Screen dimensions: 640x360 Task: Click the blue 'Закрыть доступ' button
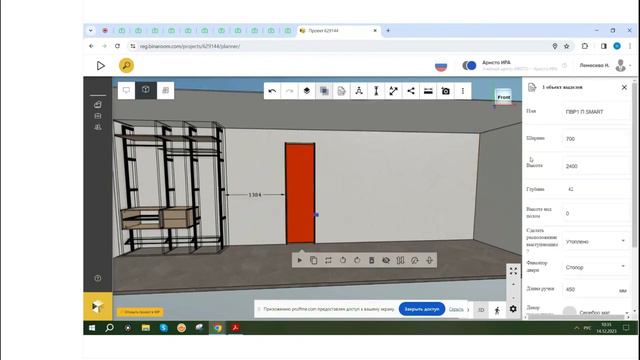(422, 309)
